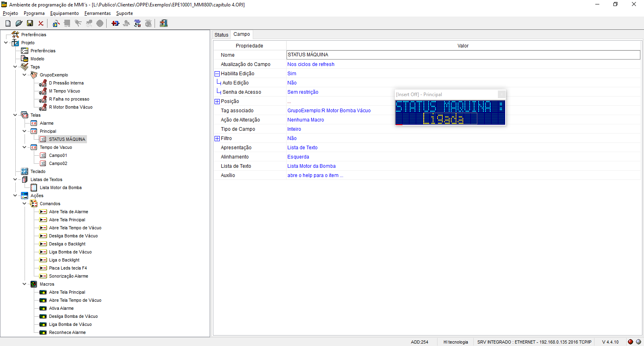The height and width of the screenshot is (346, 644).
Task: Click the Tag associado value link
Action: pyautogui.click(x=329, y=111)
